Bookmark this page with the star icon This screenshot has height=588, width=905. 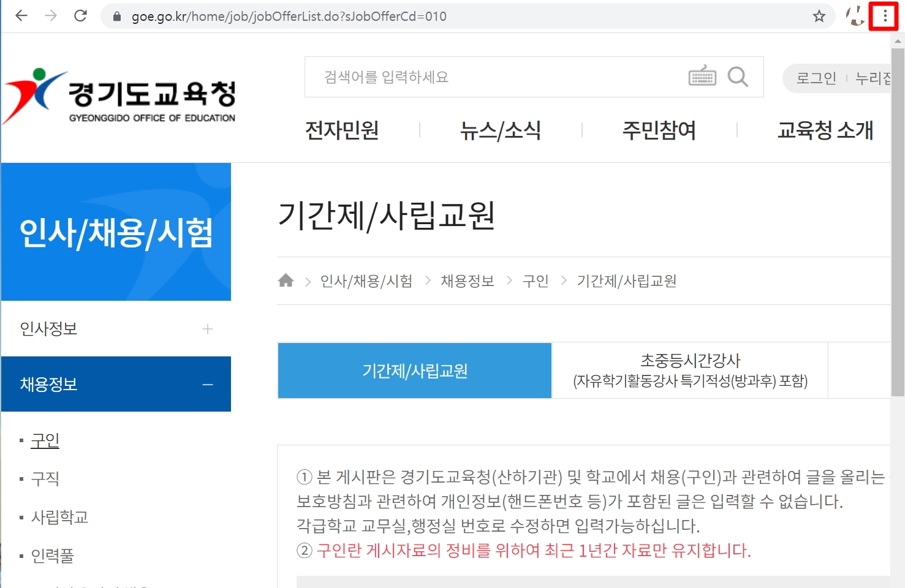pos(819,17)
